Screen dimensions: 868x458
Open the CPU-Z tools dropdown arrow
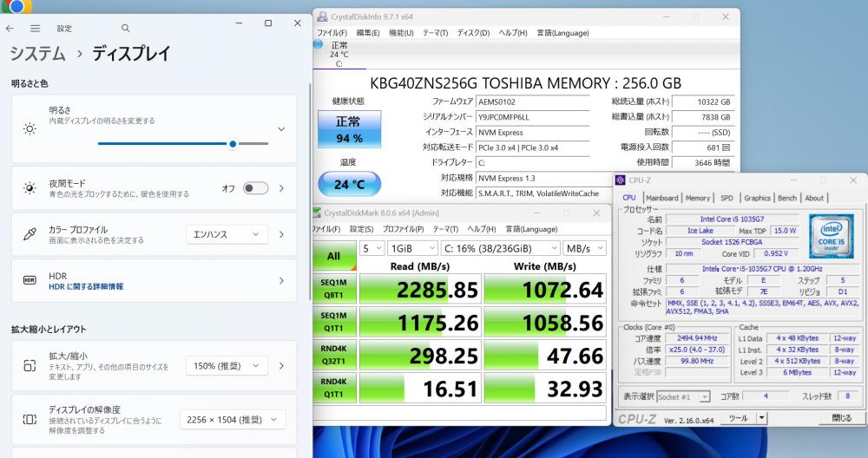click(762, 418)
